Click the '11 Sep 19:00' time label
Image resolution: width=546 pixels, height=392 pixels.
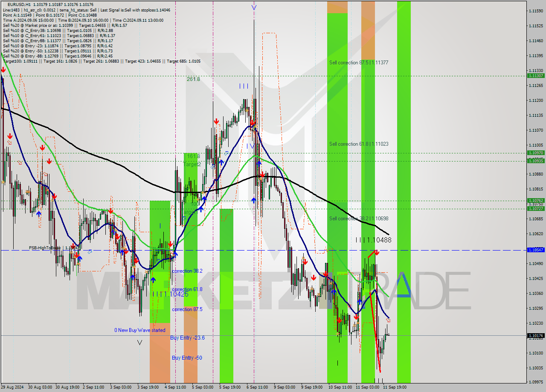[x=395, y=387]
